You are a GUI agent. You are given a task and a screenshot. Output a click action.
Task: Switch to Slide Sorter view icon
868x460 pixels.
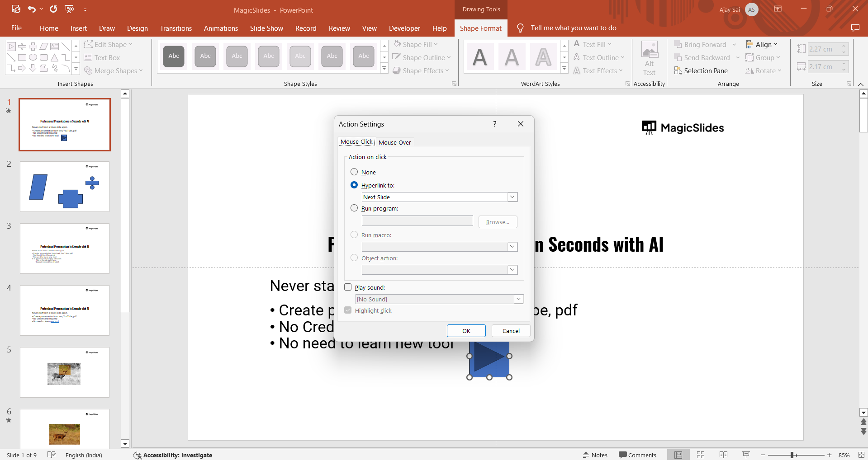point(701,455)
